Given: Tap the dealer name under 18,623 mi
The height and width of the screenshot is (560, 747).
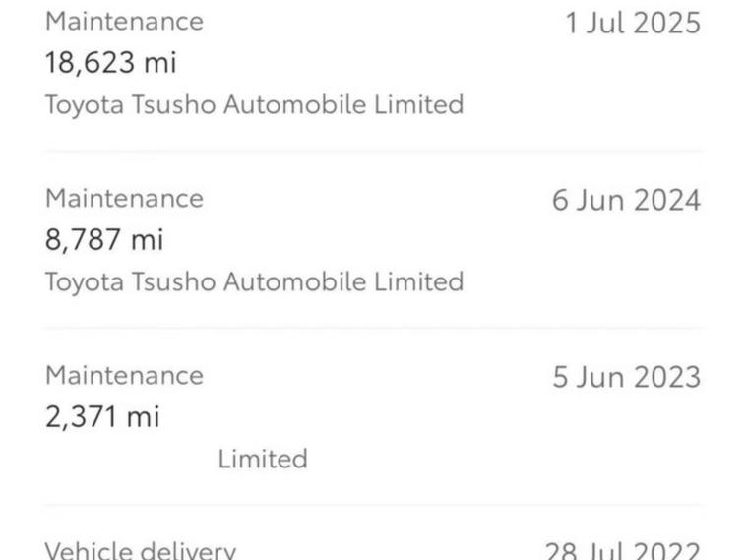Looking at the screenshot, I should tap(254, 104).
